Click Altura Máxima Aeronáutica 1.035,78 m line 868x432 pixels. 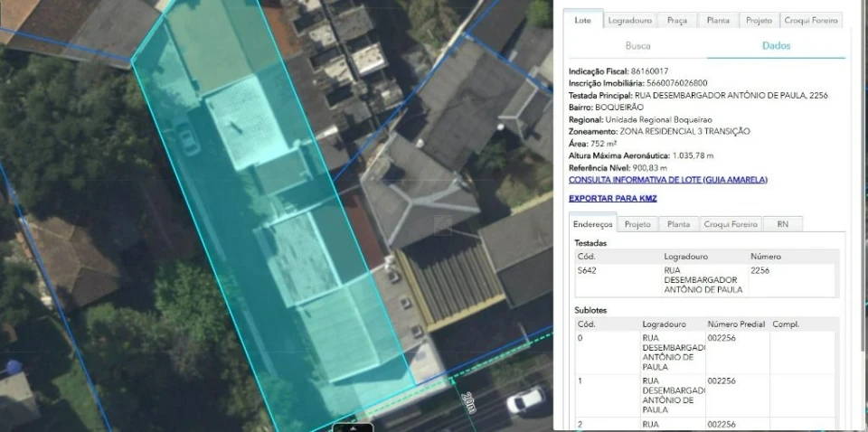coord(641,156)
